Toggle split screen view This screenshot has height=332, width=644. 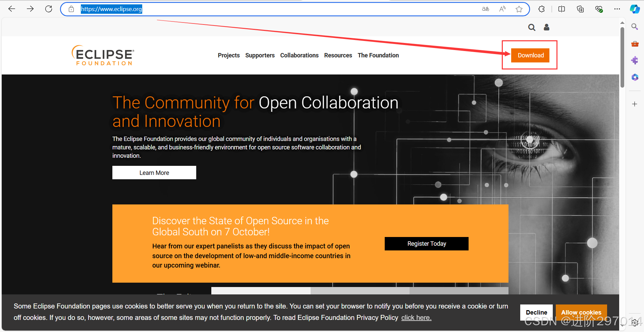click(561, 9)
